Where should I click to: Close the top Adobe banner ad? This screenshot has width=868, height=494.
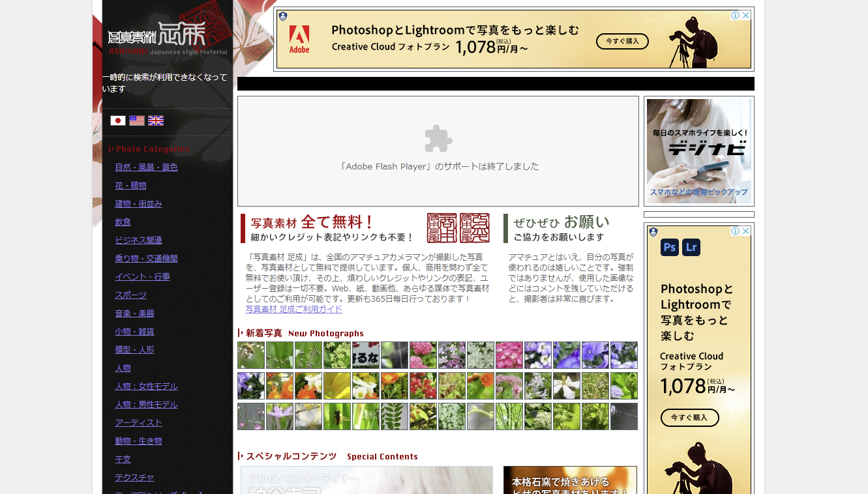tap(745, 16)
